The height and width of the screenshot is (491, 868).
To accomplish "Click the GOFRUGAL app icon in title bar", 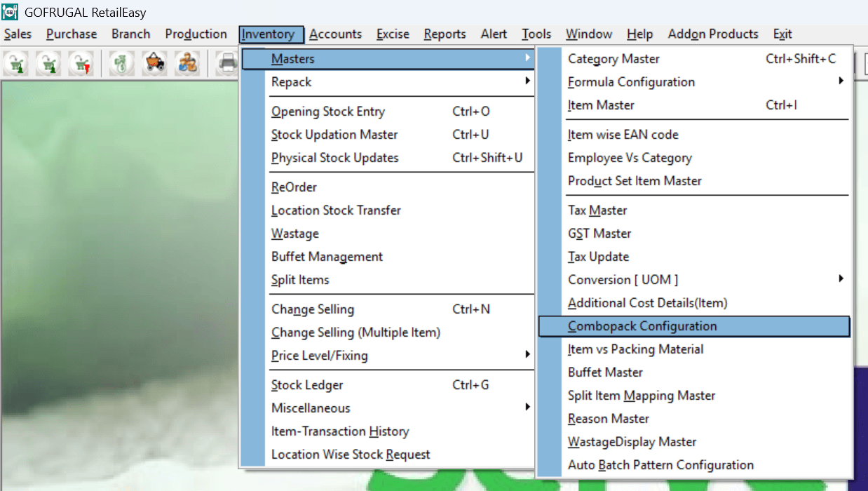I will 10,12.
